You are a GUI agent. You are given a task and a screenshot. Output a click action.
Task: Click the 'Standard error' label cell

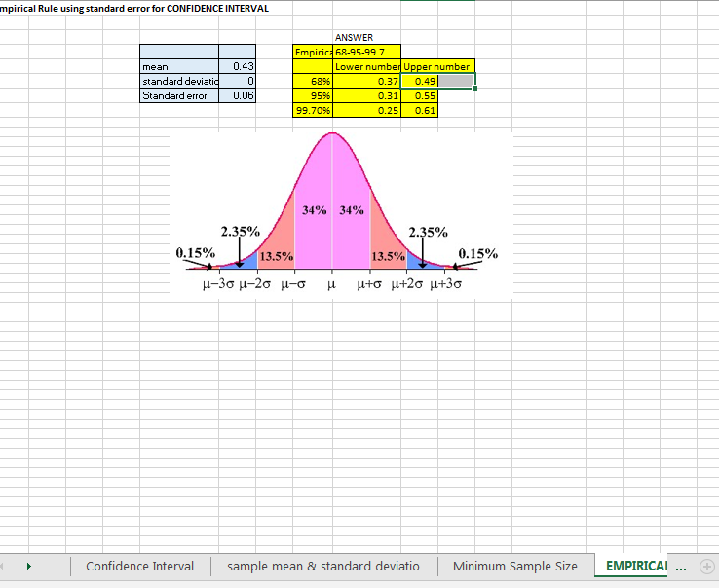coord(179,95)
